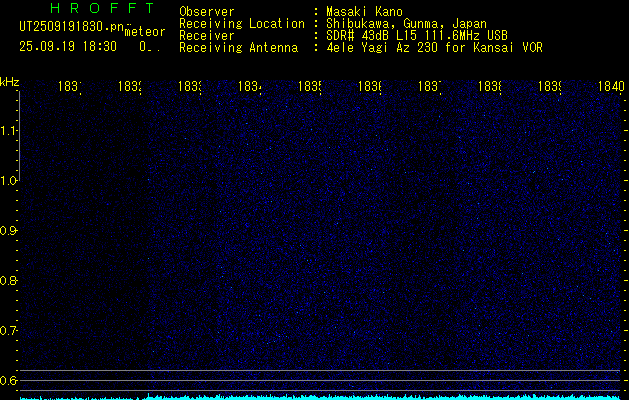
Task: Click the Receiving Location label
Action: 242,24
